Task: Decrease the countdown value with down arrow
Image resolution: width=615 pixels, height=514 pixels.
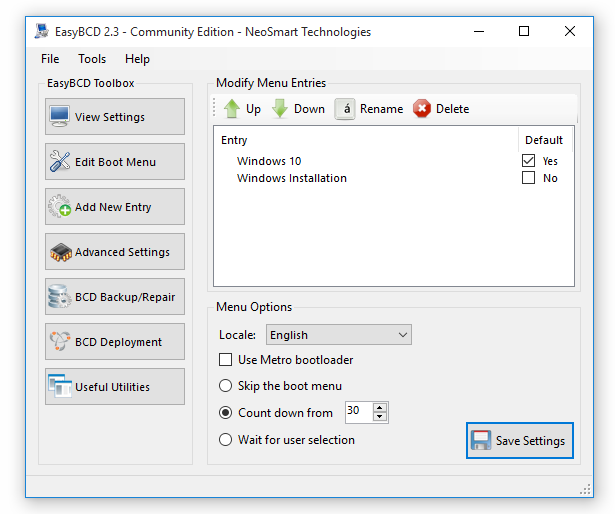Action: 380,417
